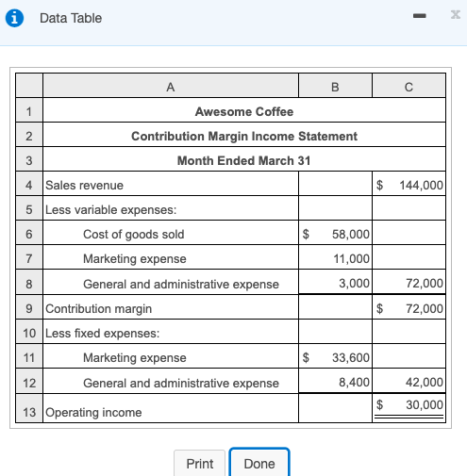The height and width of the screenshot is (476, 467).
Task: Click Marketing expense label in row 7
Action: click(135, 259)
